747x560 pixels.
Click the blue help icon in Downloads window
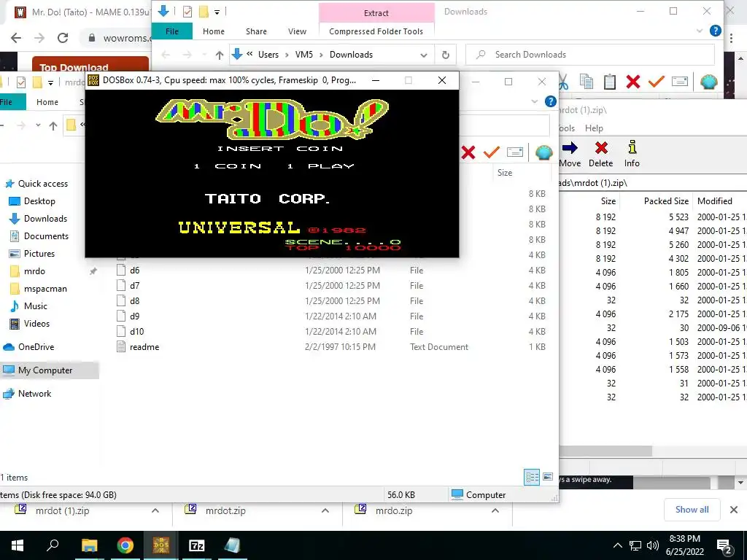tap(715, 31)
